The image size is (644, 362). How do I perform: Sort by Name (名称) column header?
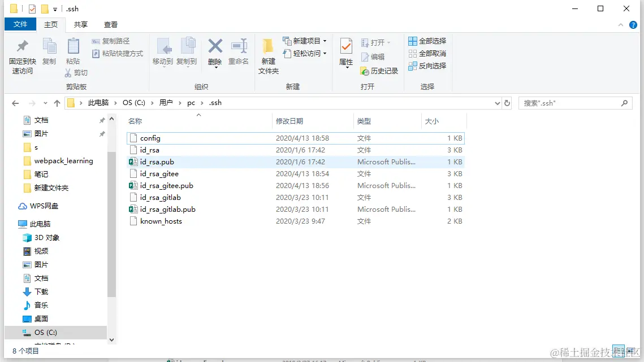tap(135, 121)
